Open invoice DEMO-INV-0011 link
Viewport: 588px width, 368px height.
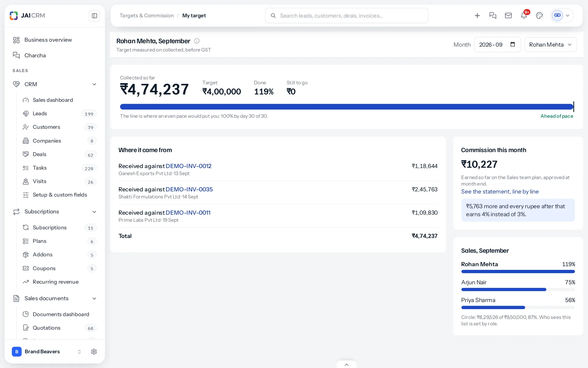point(188,213)
